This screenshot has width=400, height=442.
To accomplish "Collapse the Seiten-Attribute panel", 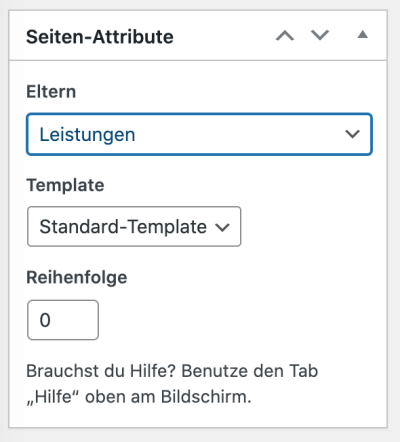I will click(x=363, y=35).
